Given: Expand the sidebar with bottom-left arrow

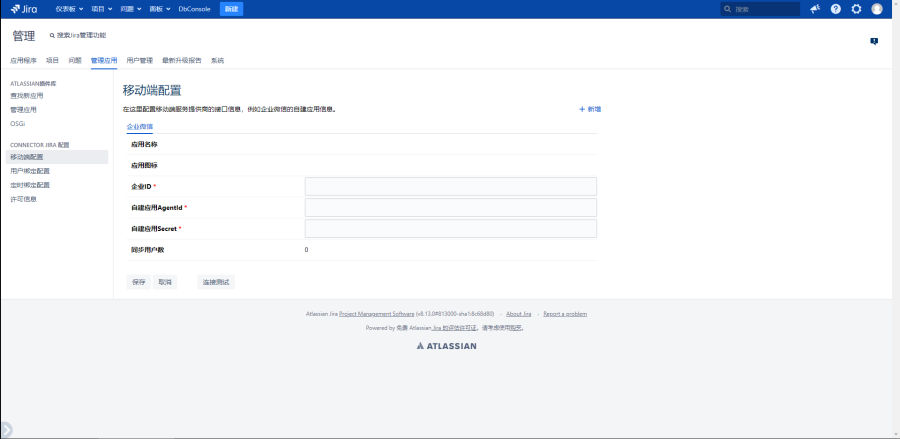Looking at the screenshot, I should point(7,430).
